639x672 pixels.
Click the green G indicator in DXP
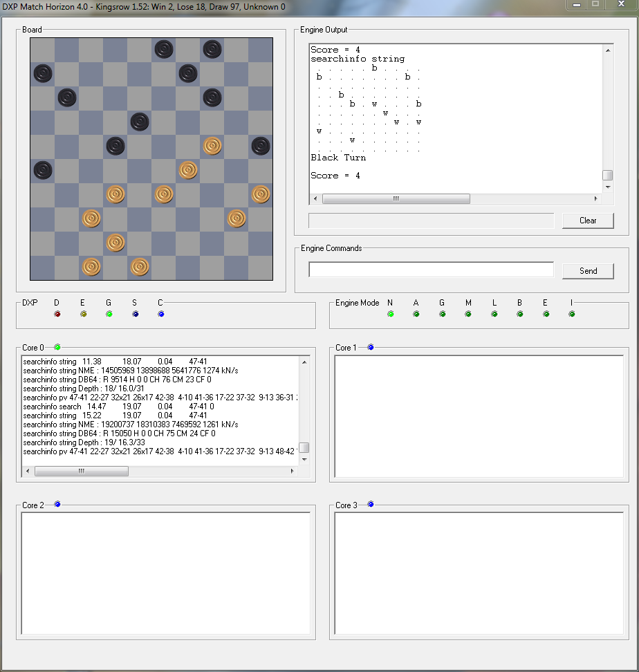(109, 314)
